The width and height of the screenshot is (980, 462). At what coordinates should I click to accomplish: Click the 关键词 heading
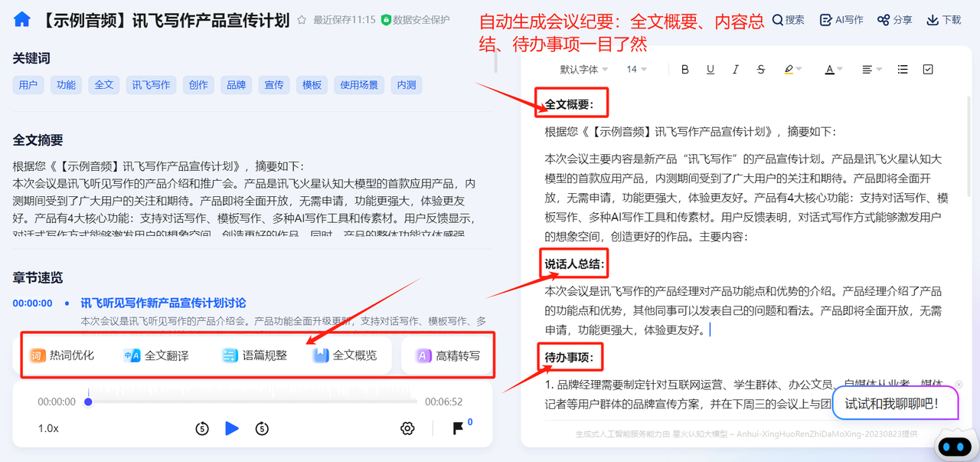(31, 58)
